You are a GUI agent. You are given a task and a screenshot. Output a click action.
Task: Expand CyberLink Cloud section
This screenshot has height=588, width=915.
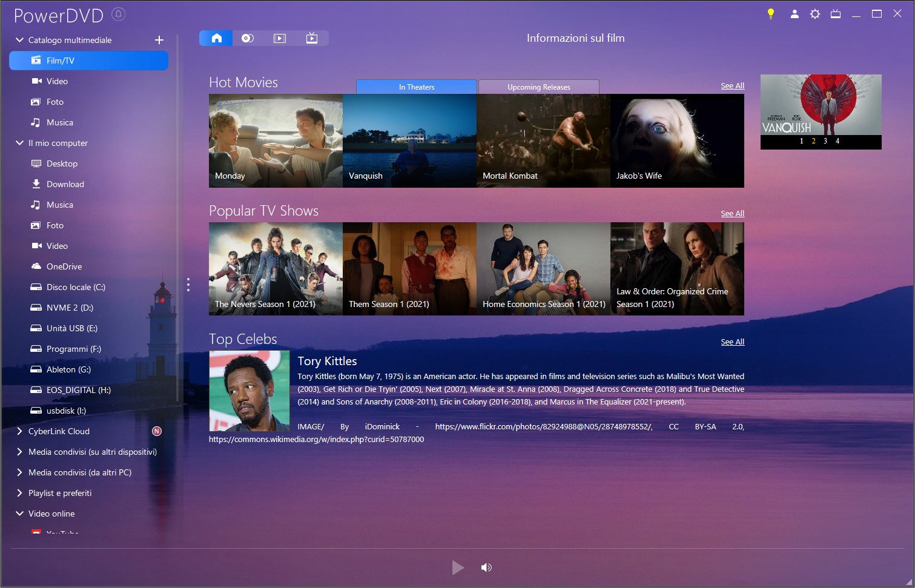(x=19, y=431)
